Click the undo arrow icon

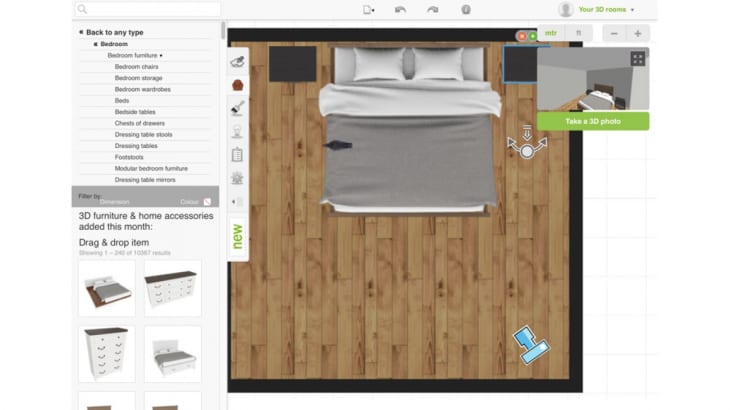(x=401, y=10)
